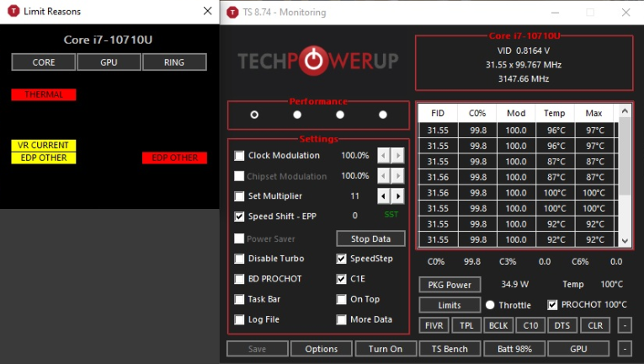Click red THERMAL limit indicator
Image resolution: width=644 pixels, height=364 pixels.
[x=44, y=94]
